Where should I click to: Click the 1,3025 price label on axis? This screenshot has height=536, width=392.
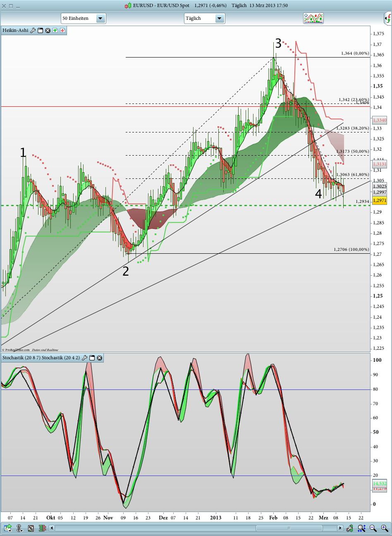pos(380,186)
